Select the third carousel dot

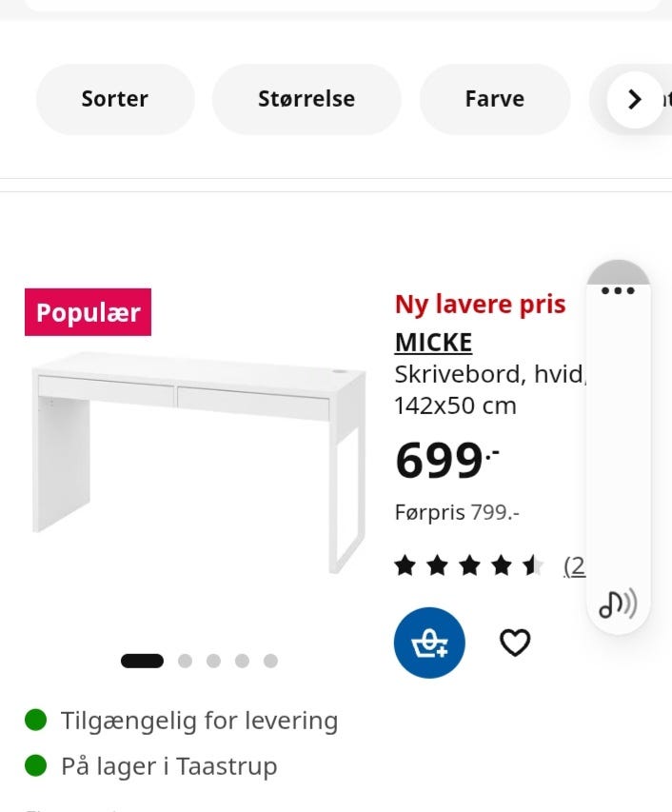[213, 659]
